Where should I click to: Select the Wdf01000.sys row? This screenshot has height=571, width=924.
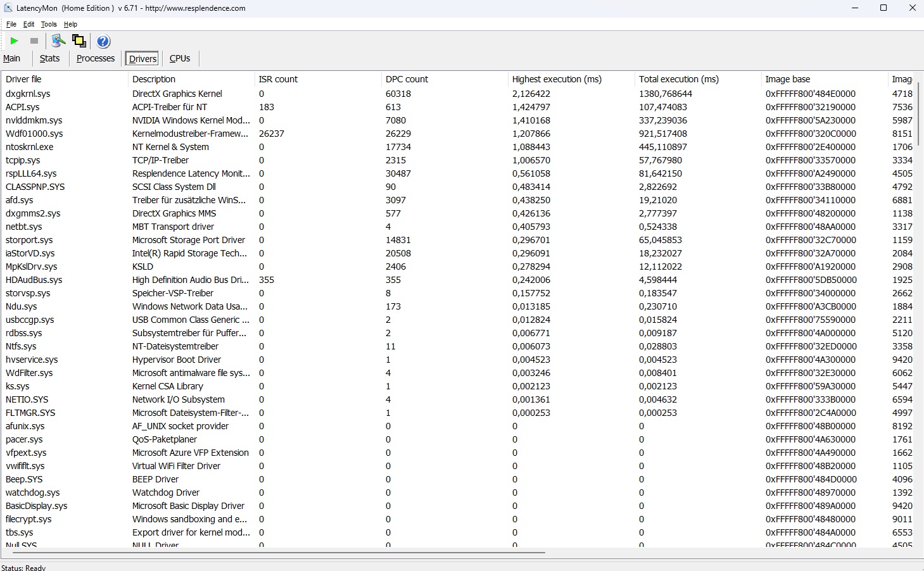click(x=459, y=134)
